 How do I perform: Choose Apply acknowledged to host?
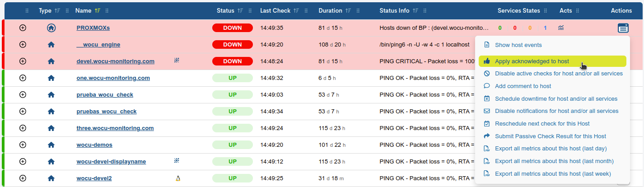552,61
